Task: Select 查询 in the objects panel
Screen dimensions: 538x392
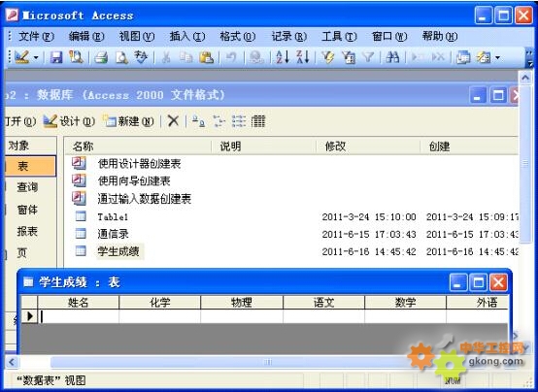Action: pos(27,187)
